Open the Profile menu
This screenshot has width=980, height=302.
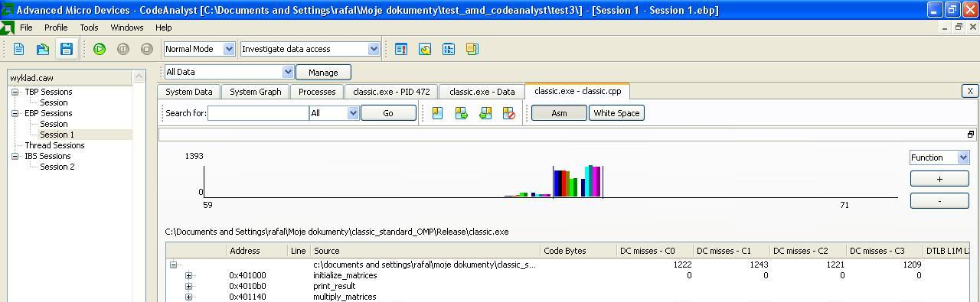click(56, 28)
